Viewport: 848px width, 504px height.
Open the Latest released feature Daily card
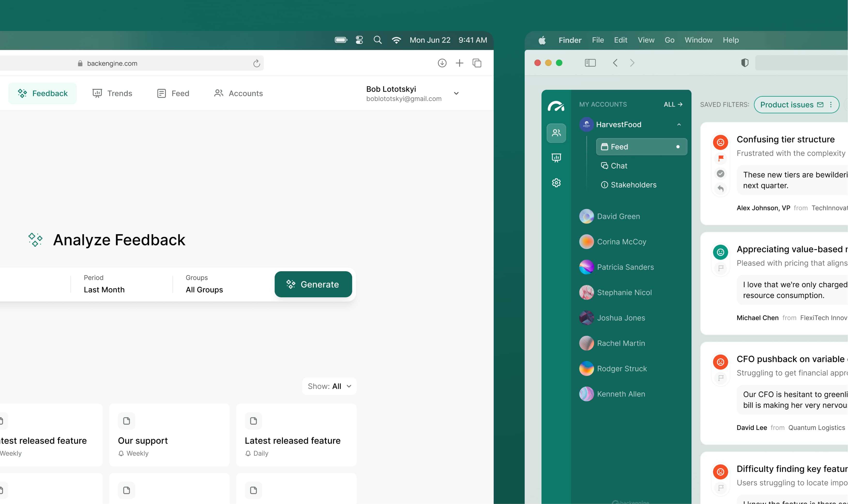click(296, 435)
